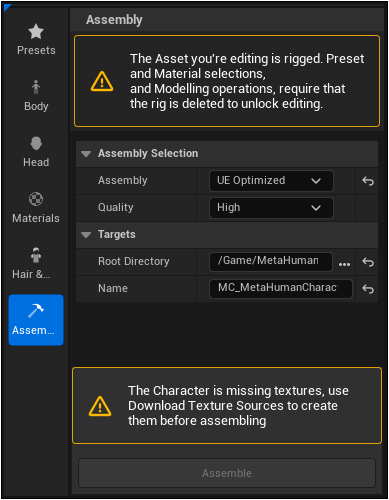Screen dimensions: 389x500
Task: Select the Hair & clothing icon
Action: pyautogui.click(x=36, y=255)
